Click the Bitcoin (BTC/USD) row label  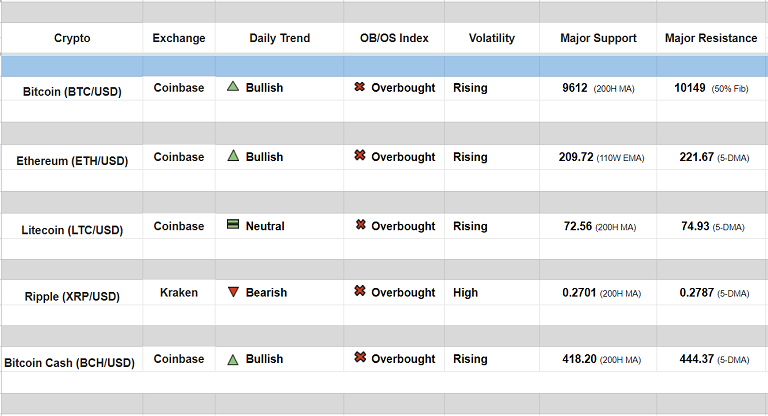click(72, 91)
